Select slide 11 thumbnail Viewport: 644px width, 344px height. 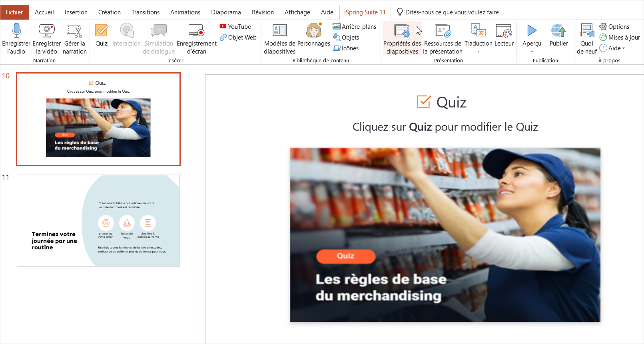click(x=98, y=221)
